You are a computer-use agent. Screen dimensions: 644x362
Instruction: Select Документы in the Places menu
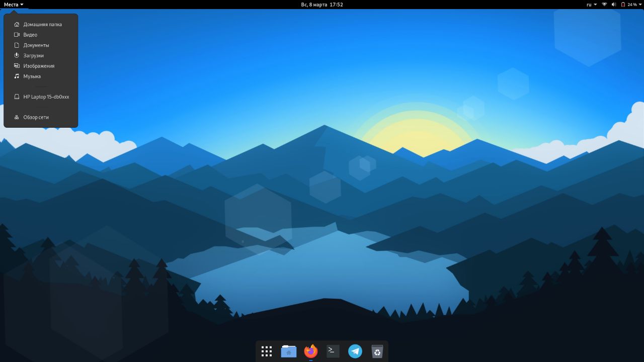click(41, 45)
